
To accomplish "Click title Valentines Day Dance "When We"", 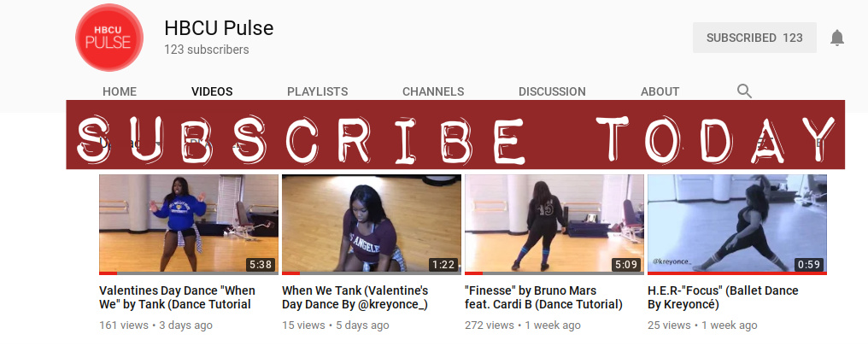I will [x=177, y=297].
